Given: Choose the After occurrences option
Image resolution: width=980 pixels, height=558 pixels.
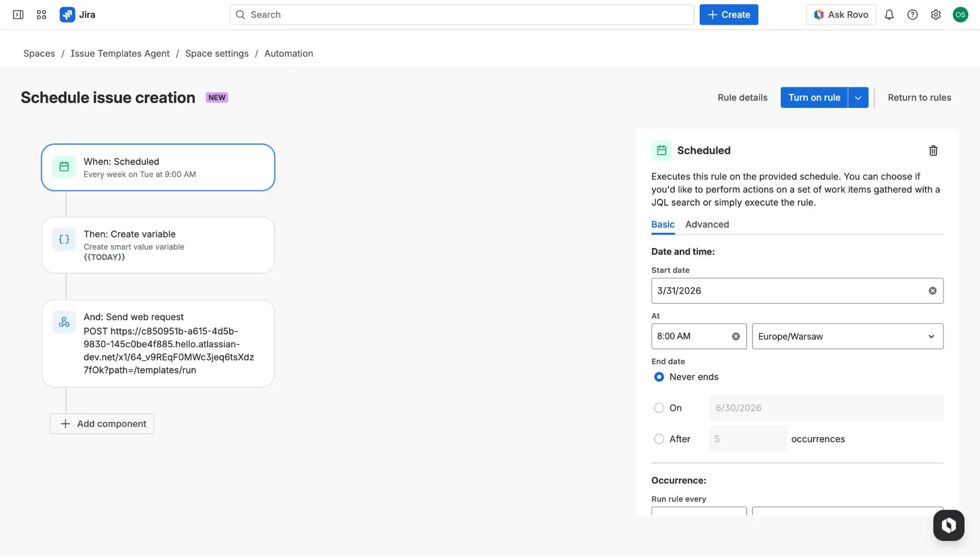Looking at the screenshot, I should pyautogui.click(x=659, y=439).
